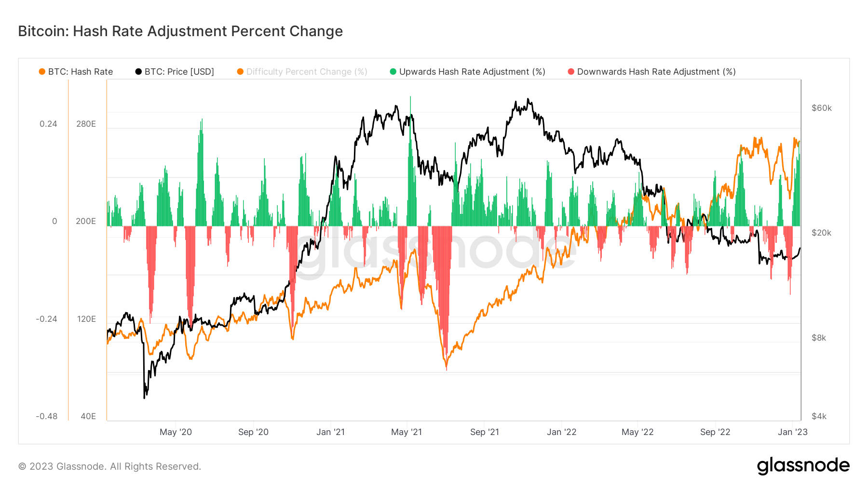This screenshot has height=488, width=868.
Task: Click the chart title text
Action: click(x=180, y=31)
